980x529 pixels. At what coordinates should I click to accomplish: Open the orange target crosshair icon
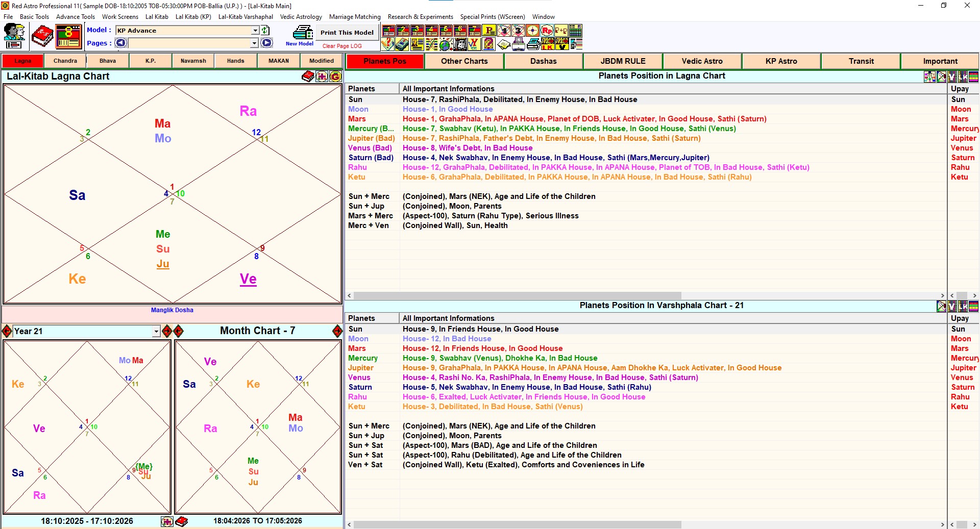point(532,31)
